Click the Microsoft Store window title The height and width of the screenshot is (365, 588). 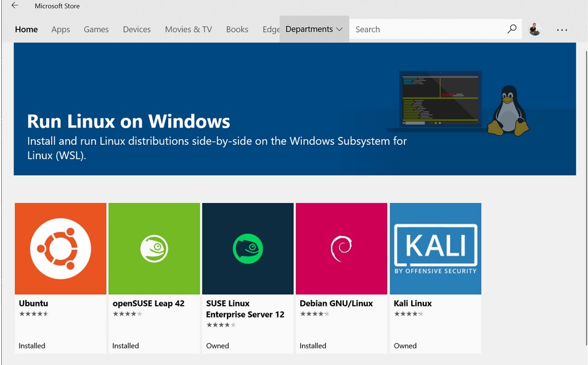tap(57, 6)
